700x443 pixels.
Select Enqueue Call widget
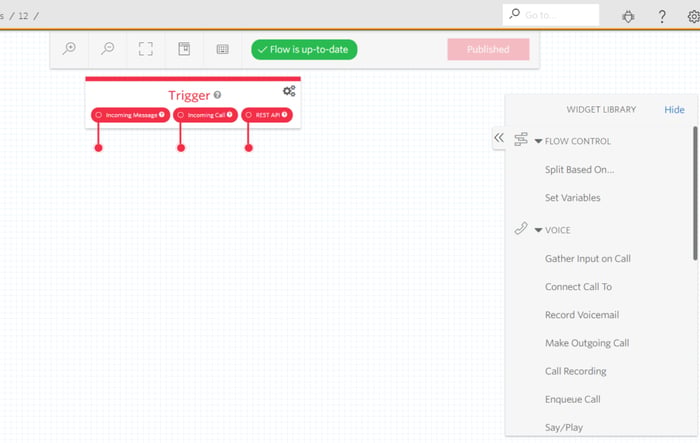tap(572, 399)
